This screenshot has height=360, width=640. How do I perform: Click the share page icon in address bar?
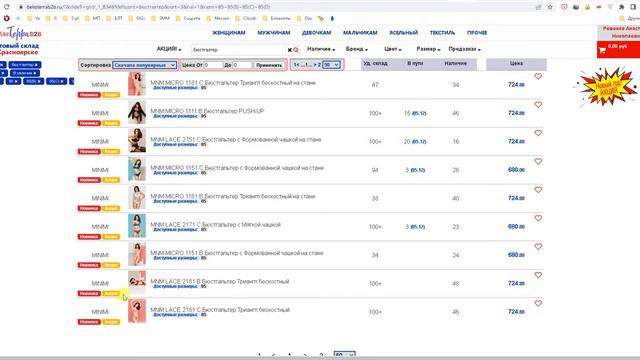(538, 7)
